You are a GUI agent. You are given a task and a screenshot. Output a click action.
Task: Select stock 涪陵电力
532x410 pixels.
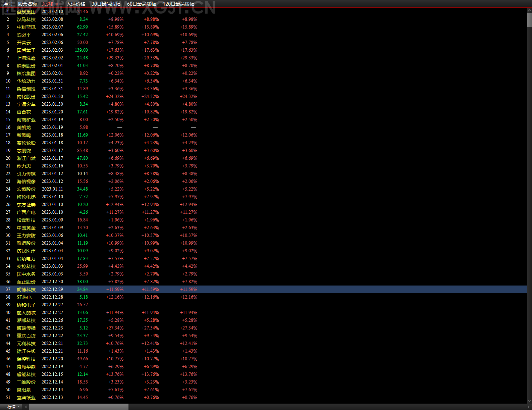click(26, 259)
